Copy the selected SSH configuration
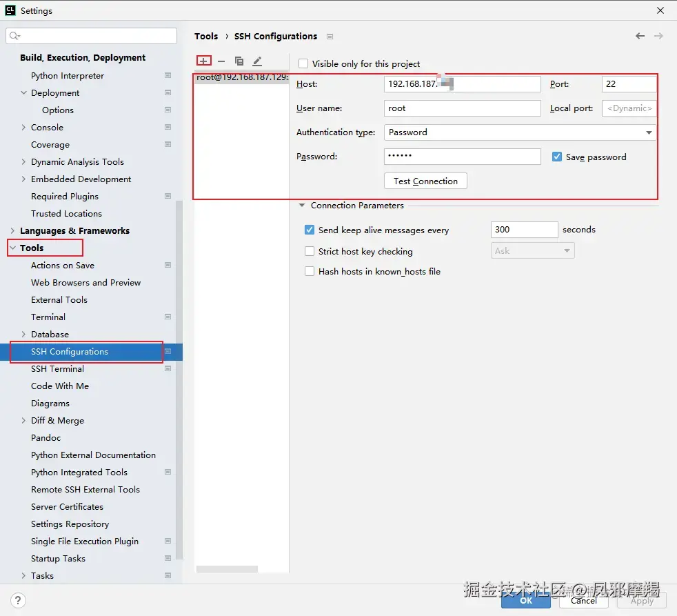 coord(239,61)
